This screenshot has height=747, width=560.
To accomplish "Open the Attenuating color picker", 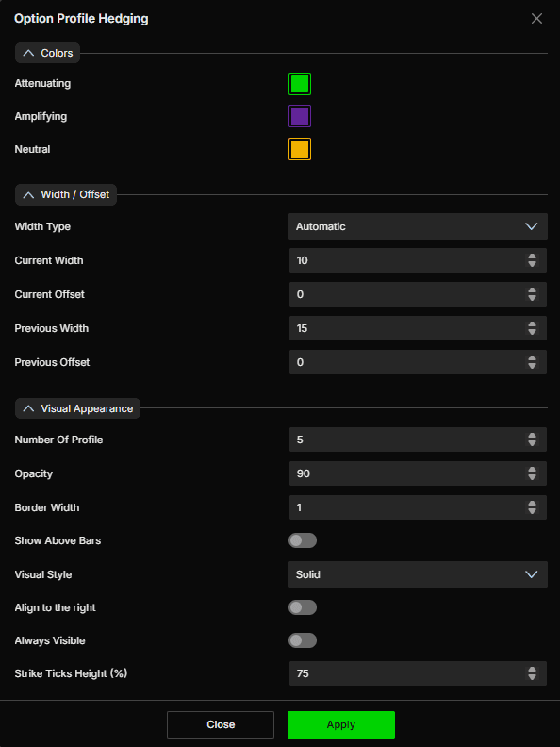I will (x=300, y=84).
